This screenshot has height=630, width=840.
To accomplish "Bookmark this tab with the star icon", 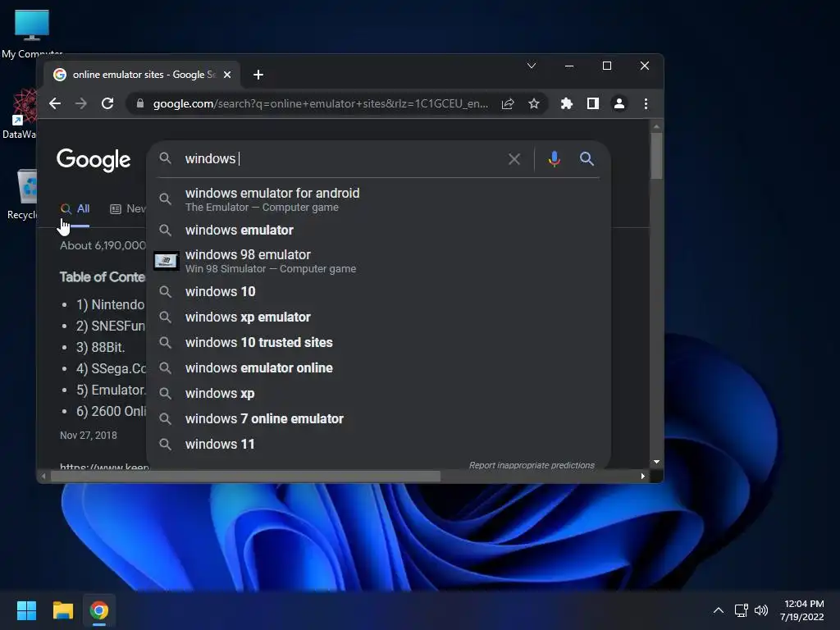I will [533, 103].
